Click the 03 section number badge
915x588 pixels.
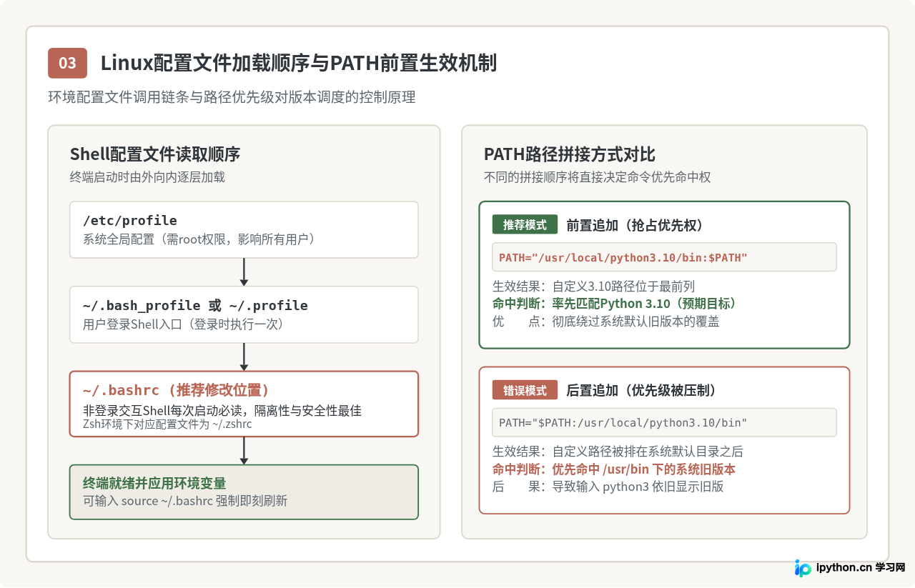coord(67,63)
